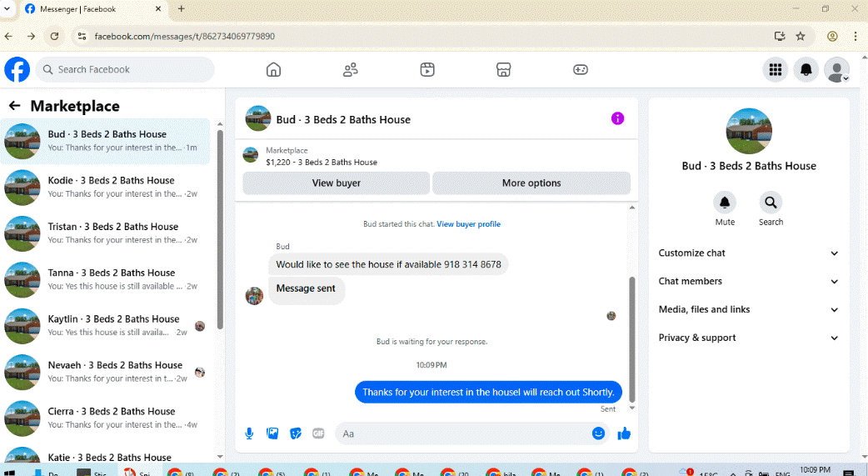
Task: Click the More options button
Action: click(x=531, y=183)
